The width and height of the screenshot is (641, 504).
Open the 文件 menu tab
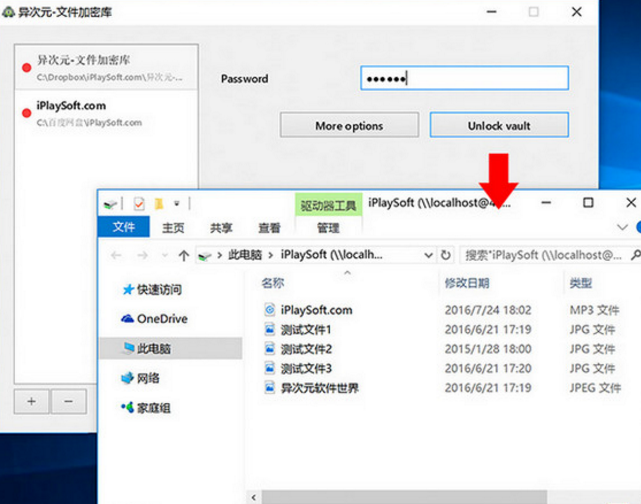coord(124,228)
